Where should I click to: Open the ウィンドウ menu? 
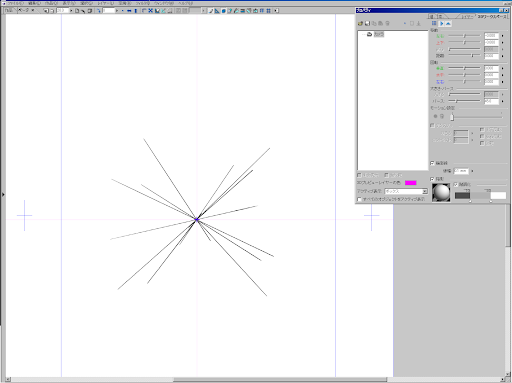click(x=164, y=3)
